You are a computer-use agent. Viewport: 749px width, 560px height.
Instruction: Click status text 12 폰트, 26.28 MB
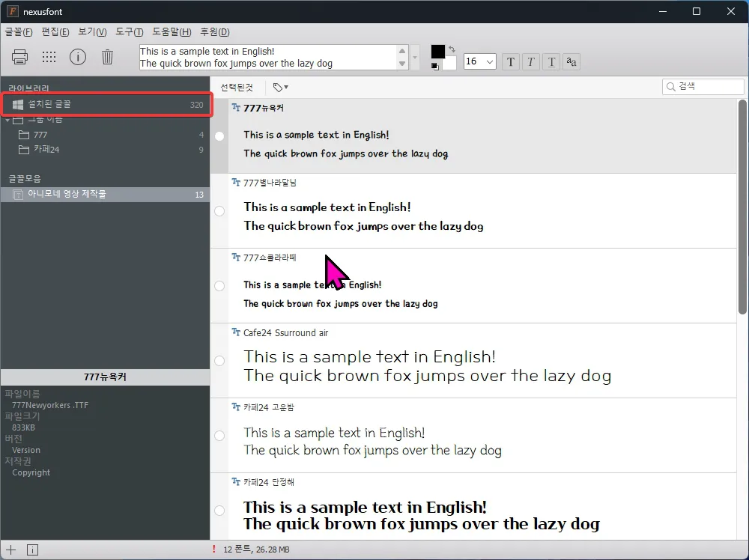click(256, 550)
